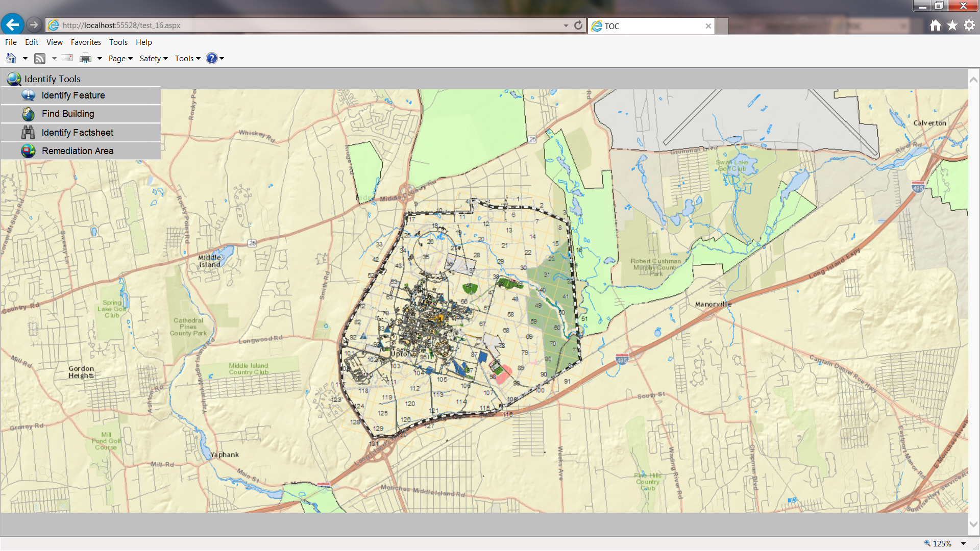This screenshot has height=551, width=980.
Task: Click the localhost address bar
Action: (x=306, y=25)
